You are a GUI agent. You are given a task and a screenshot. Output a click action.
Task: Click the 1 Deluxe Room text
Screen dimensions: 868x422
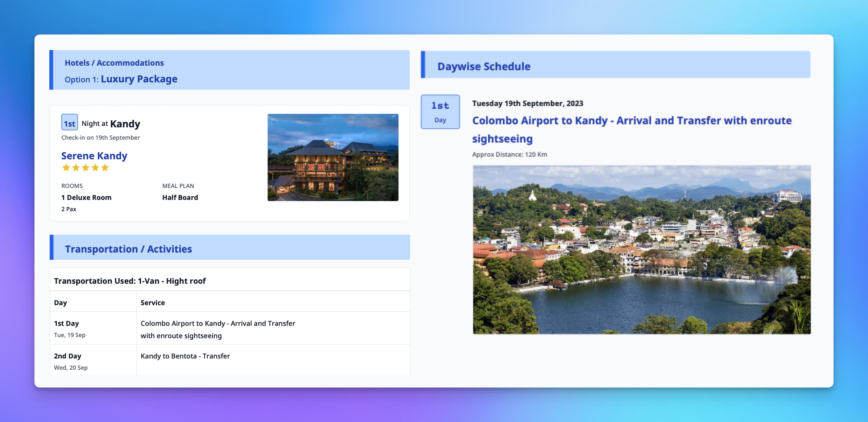point(86,197)
